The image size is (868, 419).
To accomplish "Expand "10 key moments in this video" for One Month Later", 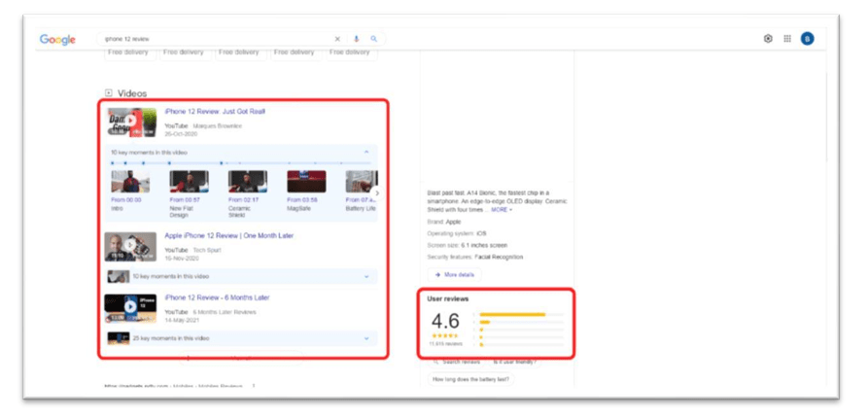I will pos(241,276).
